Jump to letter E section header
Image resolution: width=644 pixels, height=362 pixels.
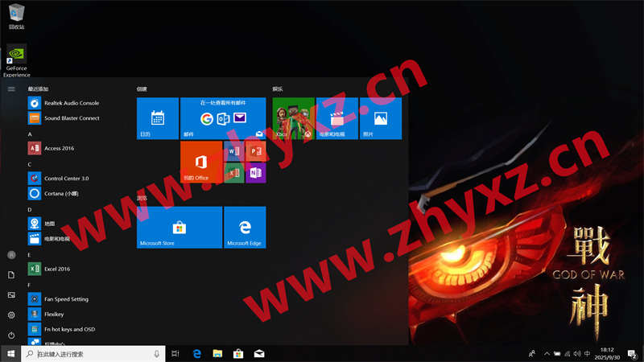[29, 254]
